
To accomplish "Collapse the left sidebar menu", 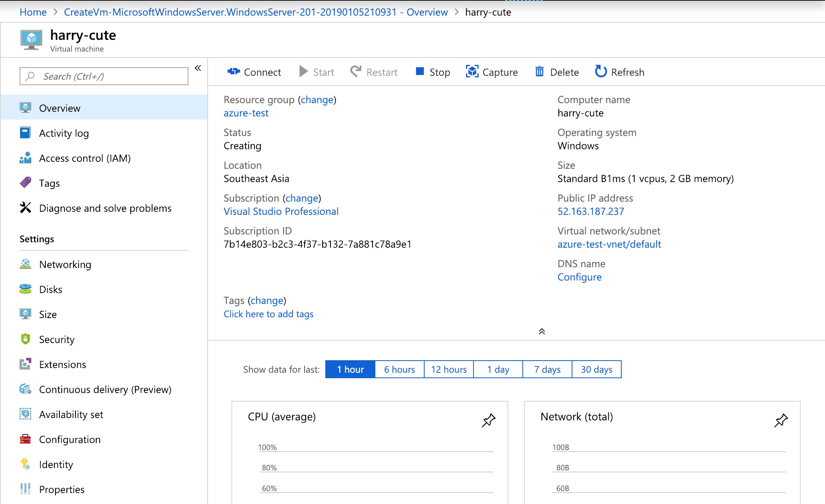I will coord(198,68).
